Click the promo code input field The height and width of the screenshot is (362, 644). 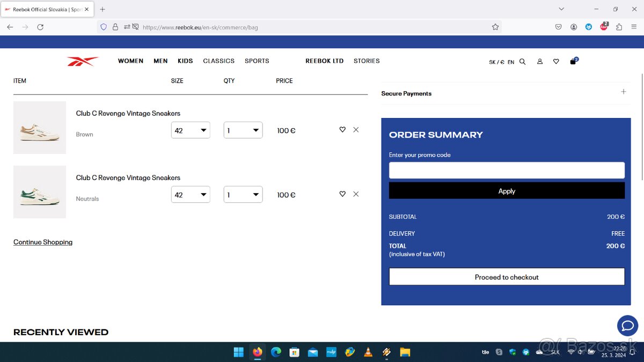[507, 171]
